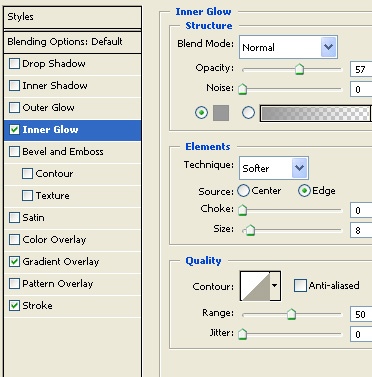Click the Contour curve thumbnail
Viewport: 372px width, 377px height.
click(x=255, y=286)
